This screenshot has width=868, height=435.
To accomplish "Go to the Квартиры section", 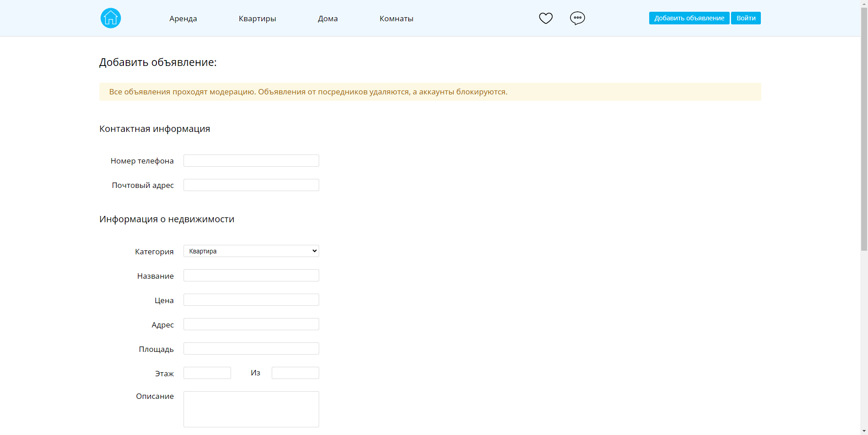I will pyautogui.click(x=257, y=19).
